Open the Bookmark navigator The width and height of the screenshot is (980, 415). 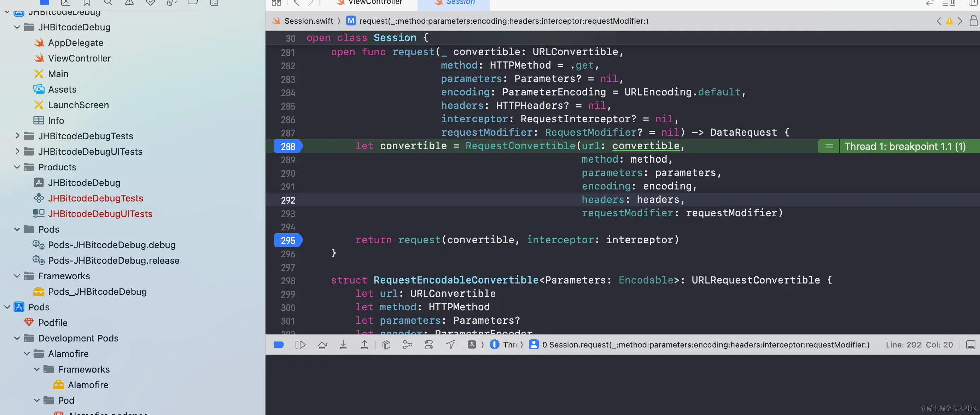pyautogui.click(x=87, y=2)
